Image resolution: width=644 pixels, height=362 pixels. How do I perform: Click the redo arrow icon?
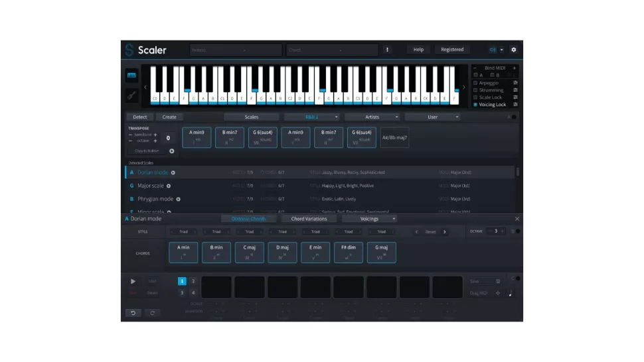click(152, 313)
